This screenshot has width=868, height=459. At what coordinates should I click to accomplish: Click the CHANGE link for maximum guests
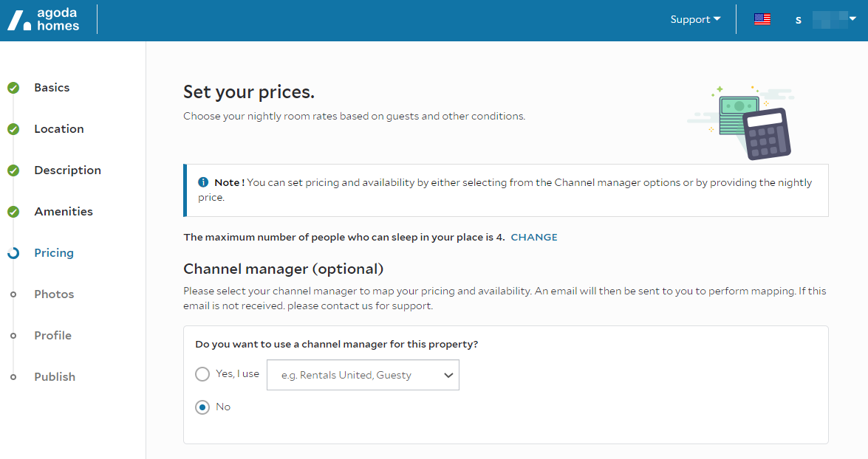click(534, 238)
